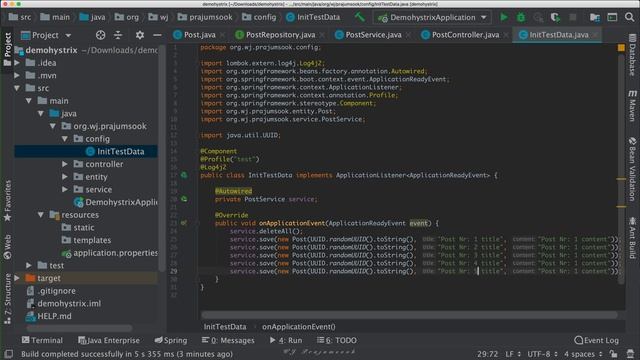640x360 pixels.
Task: Start debugging with the bug icon
Action: click(521, 17)
